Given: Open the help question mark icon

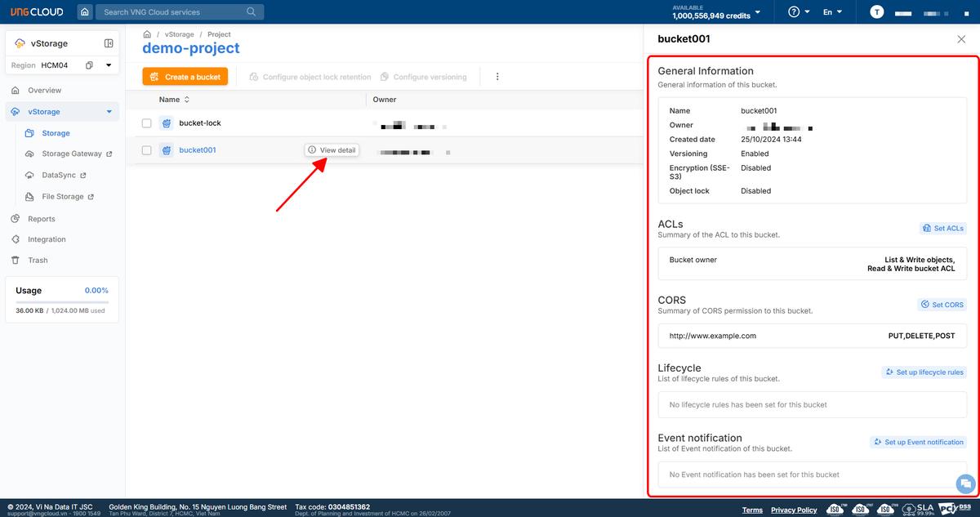Looking at the screenshot, I should (x=794, y=12).
